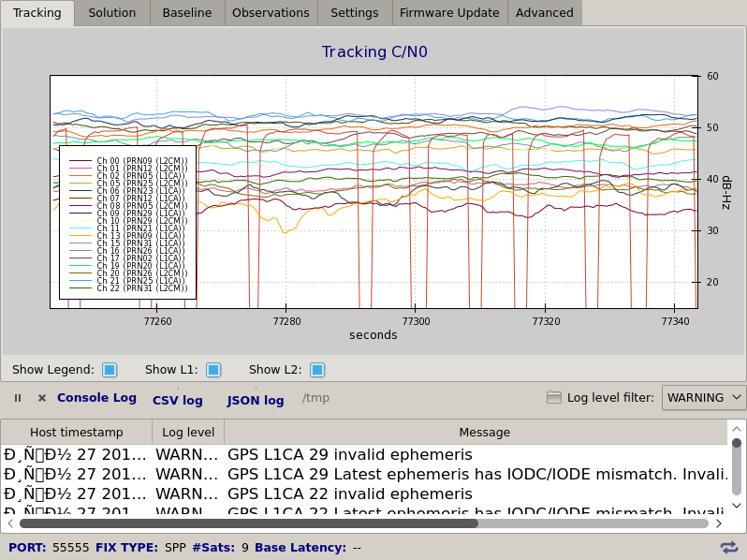Toggle the Show Legend checkbox
This screenshot has width=747, height=560.
point(110,370)
